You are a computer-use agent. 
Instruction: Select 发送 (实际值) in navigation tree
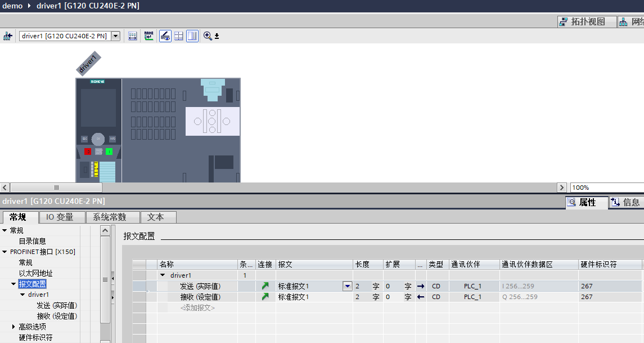pyautogui.click(x=57, y=305)
